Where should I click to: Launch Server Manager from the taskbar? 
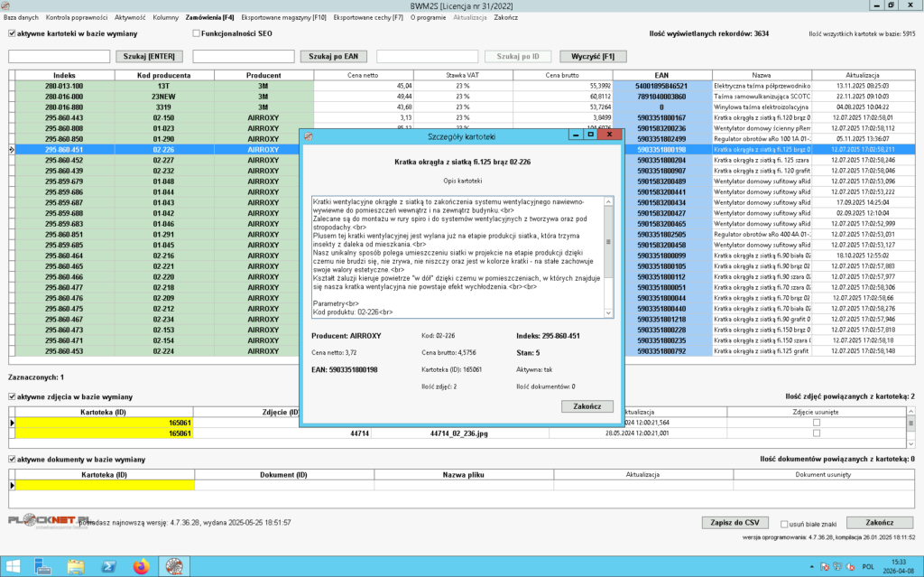pyautogui.click(x=44, y=566)
